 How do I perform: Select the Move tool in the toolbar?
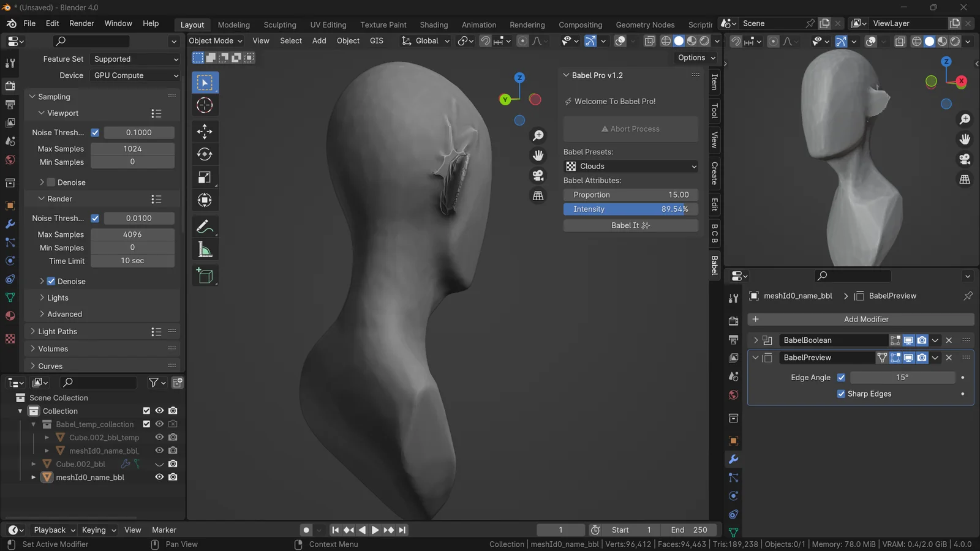click(x=205, y=131)
